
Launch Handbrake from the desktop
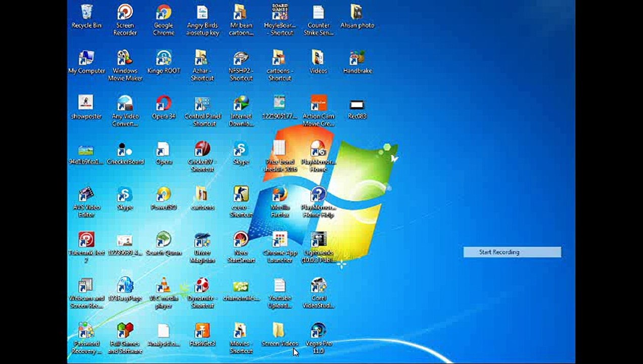point(357,62)
